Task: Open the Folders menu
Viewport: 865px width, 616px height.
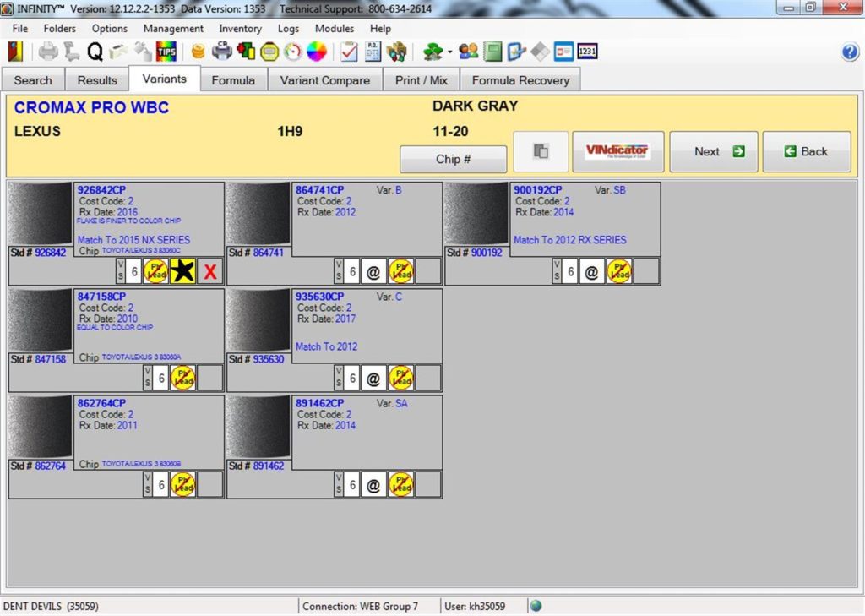Action: [x=60, y=28]
